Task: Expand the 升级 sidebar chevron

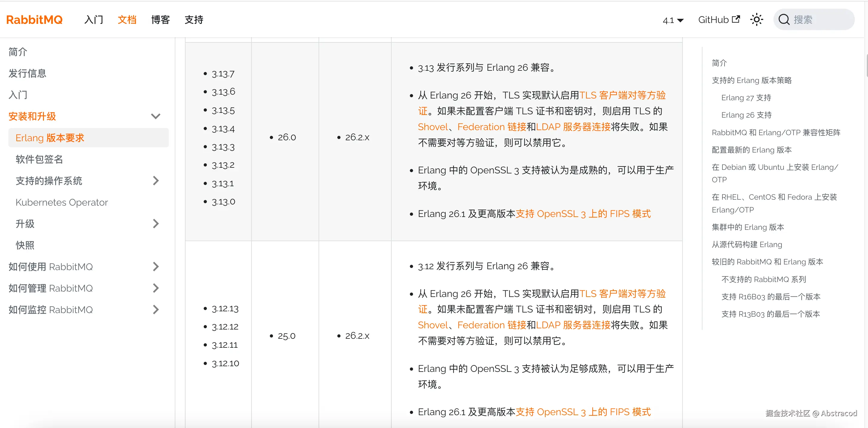Action: click(x=155, y=223)
